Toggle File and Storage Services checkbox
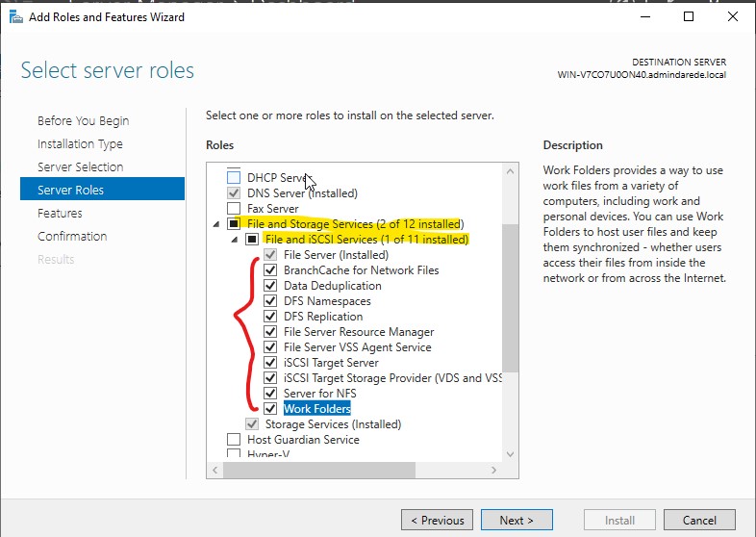Viewport: 756px width, 537px height. [x=234, y=224]
